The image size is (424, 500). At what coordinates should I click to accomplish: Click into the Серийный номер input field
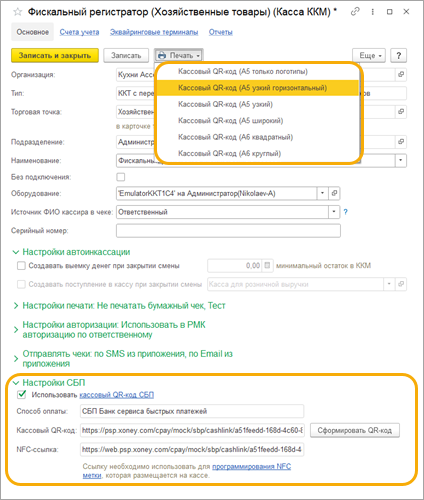point(228,231)
